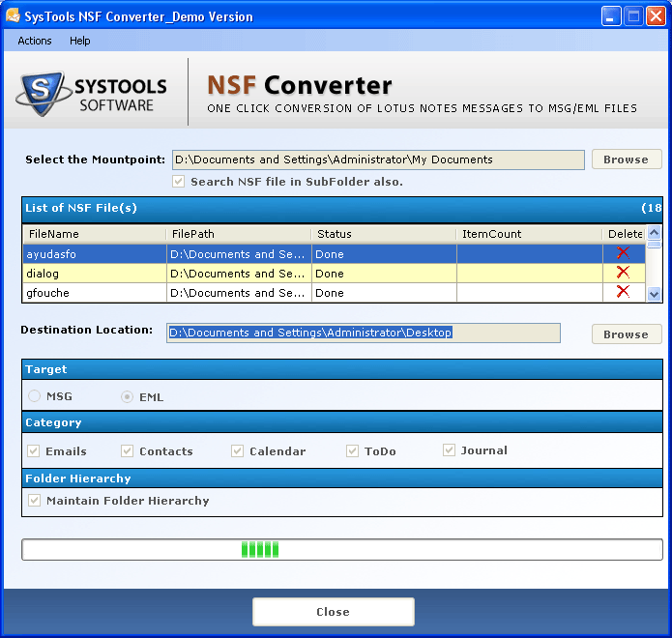This screenshot has height=638, width=672.
Task: Click the Category section header
Action: pos(342,422)
